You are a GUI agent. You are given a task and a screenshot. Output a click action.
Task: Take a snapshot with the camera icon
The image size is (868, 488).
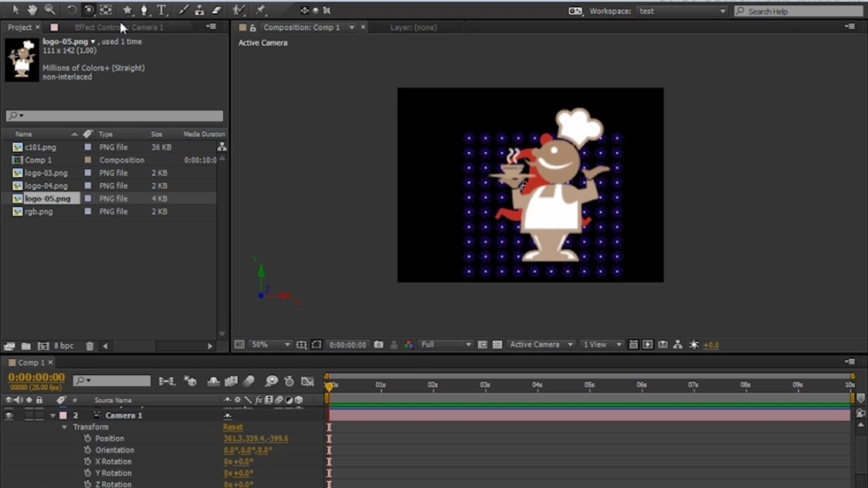(378, 345)
